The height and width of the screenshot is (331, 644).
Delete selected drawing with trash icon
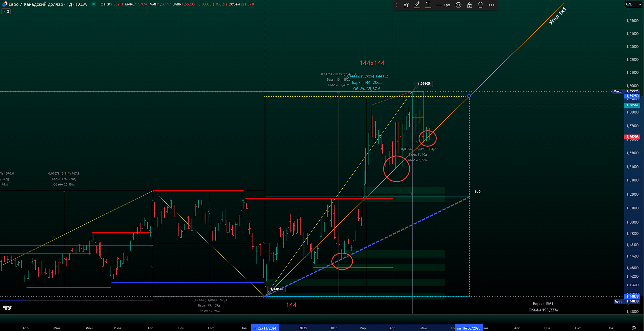click(x=480, y=5)
